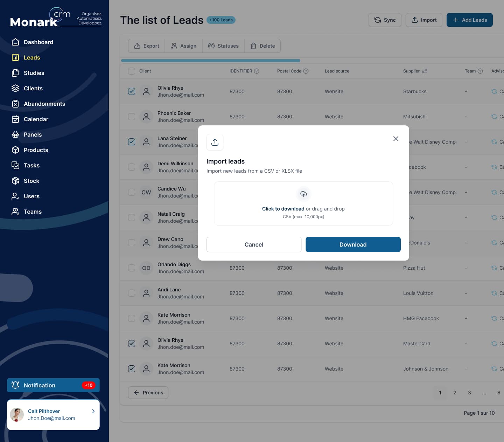The width and height of the screenshot is (504, 442).
Task: Click cloud upload icon in drop zone
Action: pyautogui.click(x=303, y=194)
